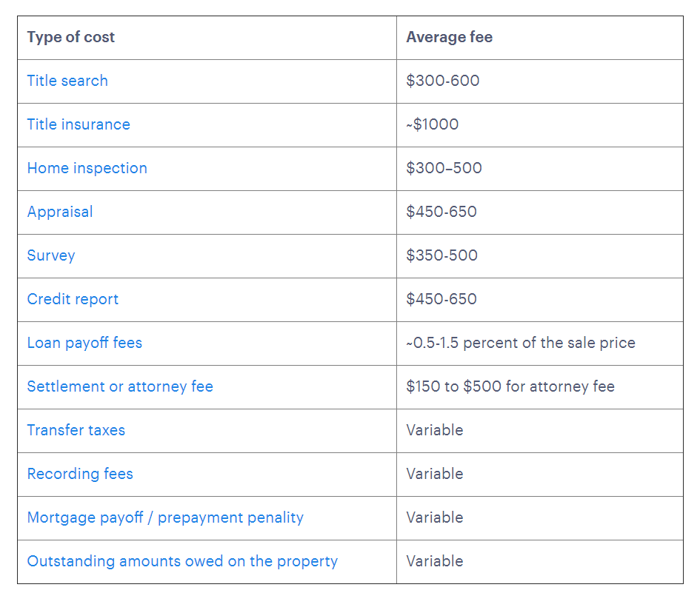Click the Type of cost column header

(x=71, y=37)
